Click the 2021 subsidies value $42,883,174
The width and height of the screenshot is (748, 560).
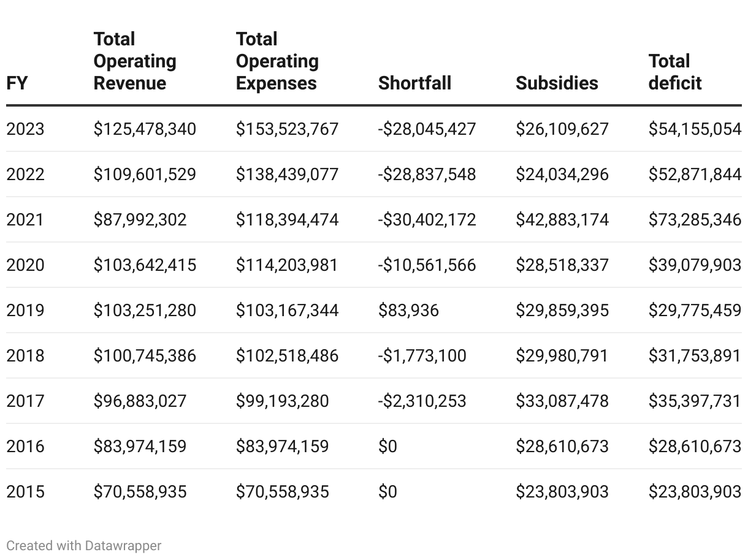[562, 220]
